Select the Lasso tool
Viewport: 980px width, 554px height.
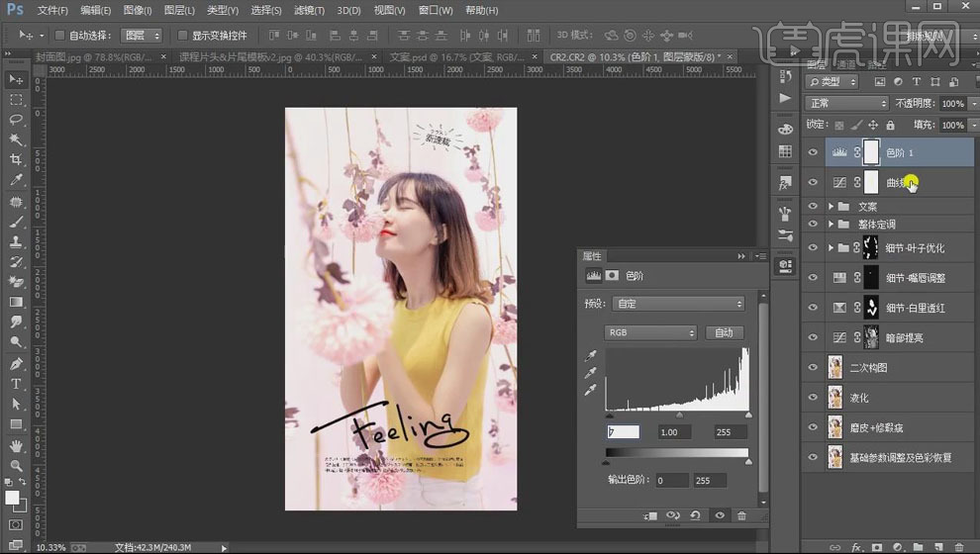[16, 120]
